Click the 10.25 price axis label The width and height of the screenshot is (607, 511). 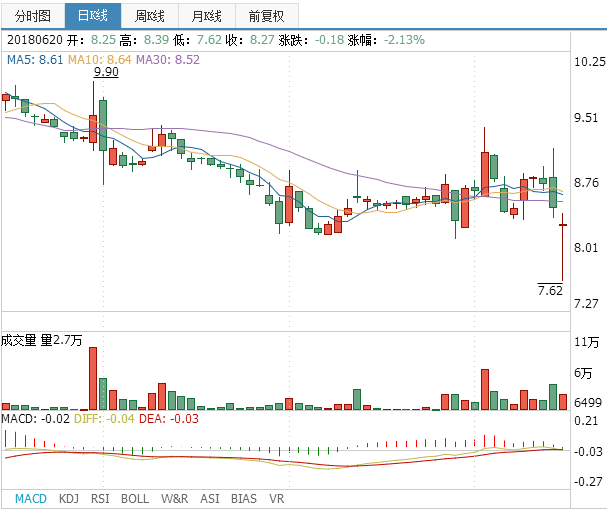590,62
